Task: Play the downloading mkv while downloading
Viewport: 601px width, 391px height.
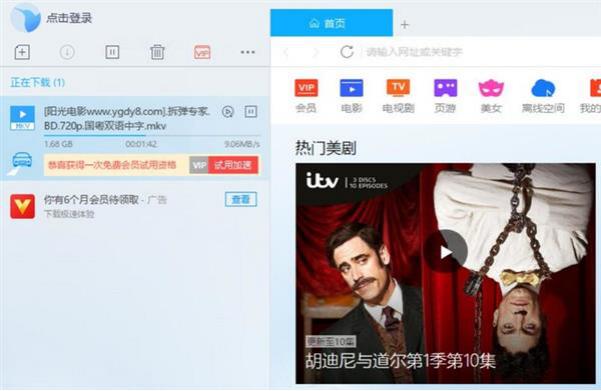Action: (x=228, y=112)
